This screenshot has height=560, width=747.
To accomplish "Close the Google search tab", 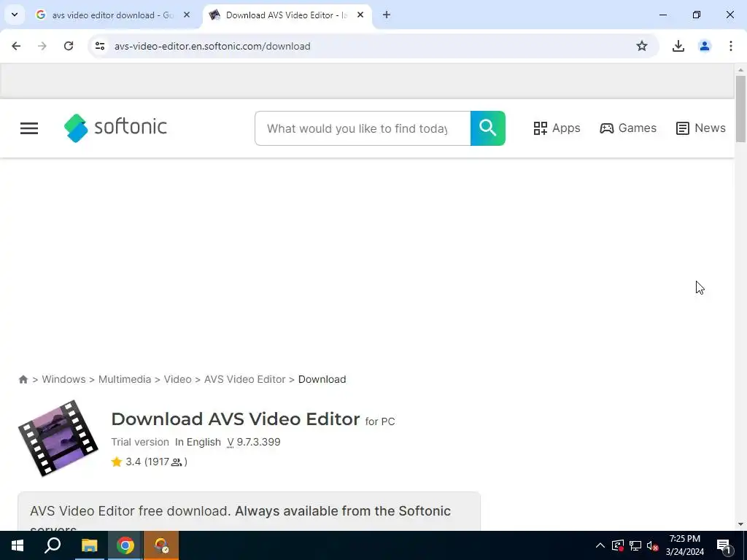I will pyautogui.click(x=187, y=15).
